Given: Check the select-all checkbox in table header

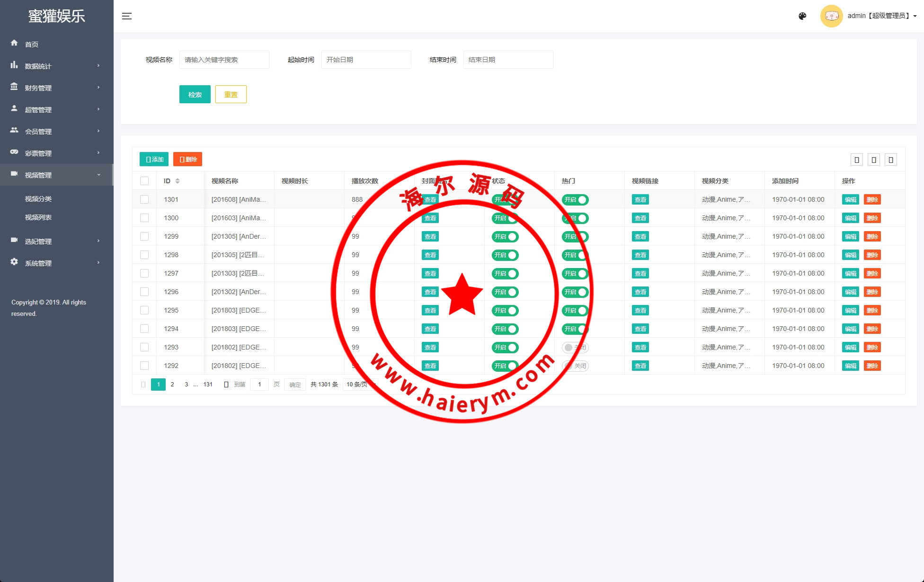Looking at the screenshot, I should 144,181.
